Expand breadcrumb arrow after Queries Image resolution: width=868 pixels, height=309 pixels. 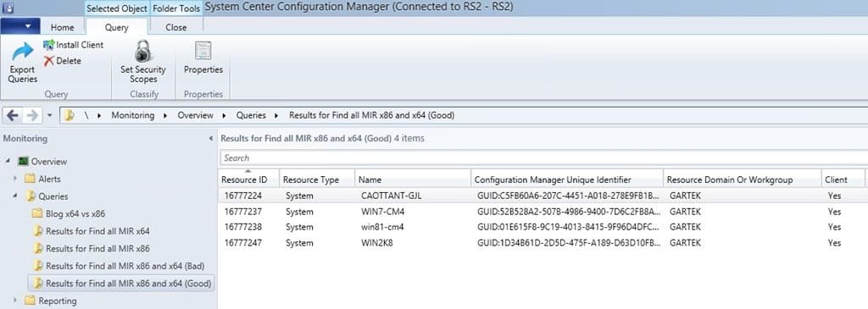[x=277, y=116]
